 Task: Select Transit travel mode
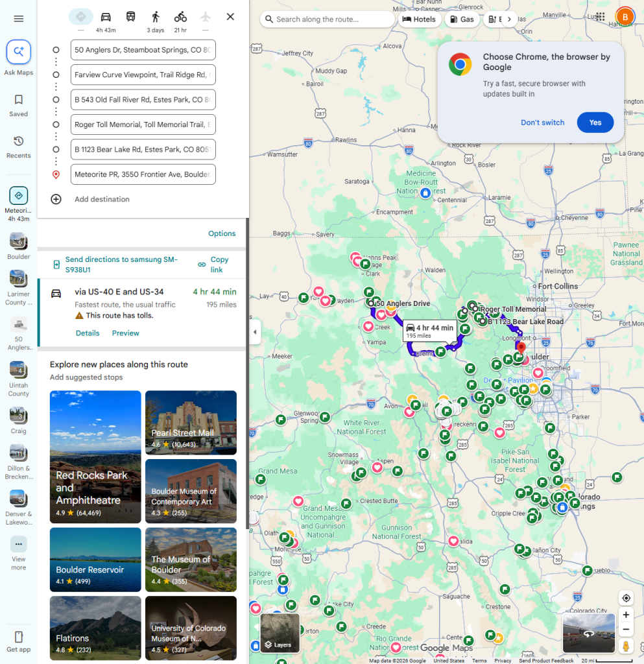(131, 17)
